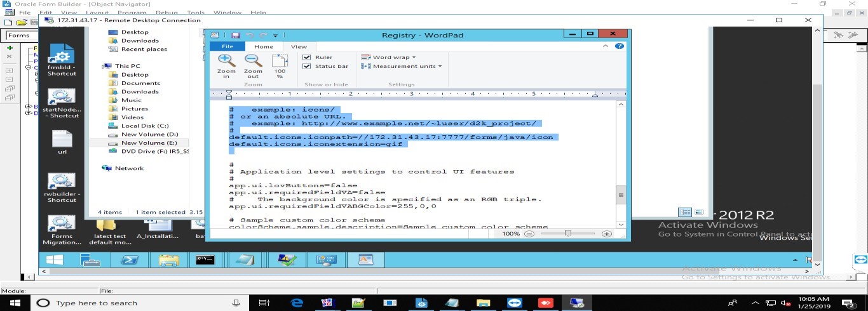Open WordPad app in remote taskbar

367,260
